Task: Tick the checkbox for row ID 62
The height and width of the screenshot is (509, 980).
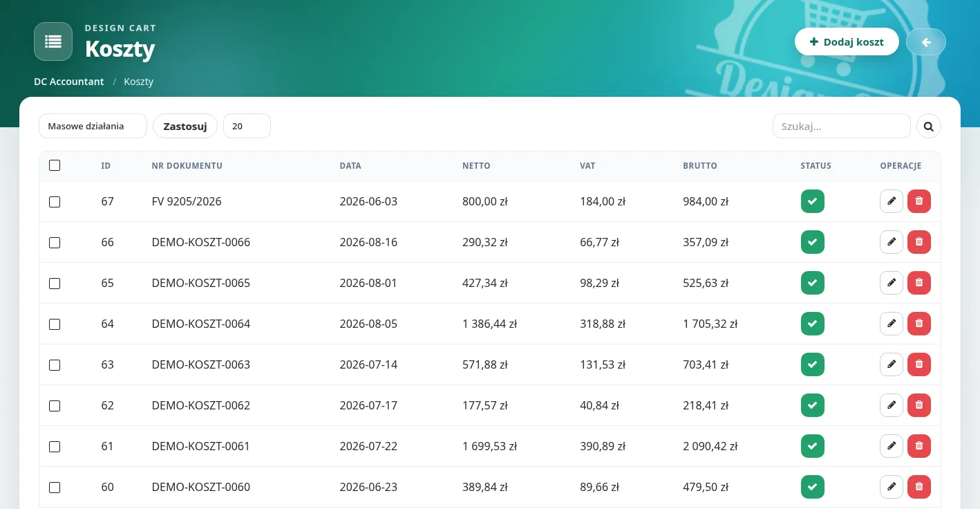Action: (x=55, y=406)
